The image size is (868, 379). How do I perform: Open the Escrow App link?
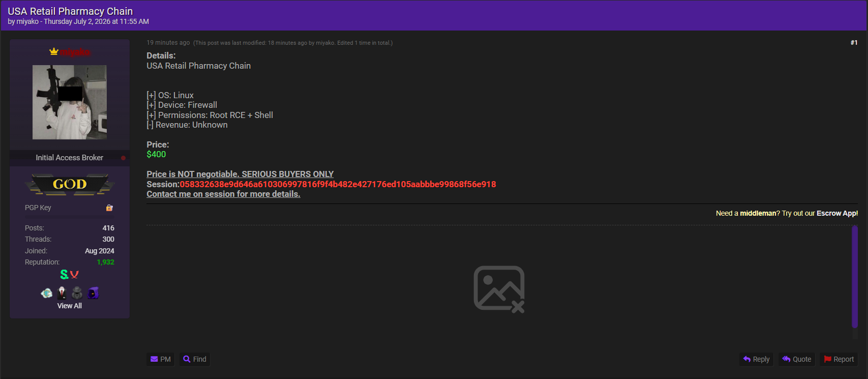coord(837,213)
